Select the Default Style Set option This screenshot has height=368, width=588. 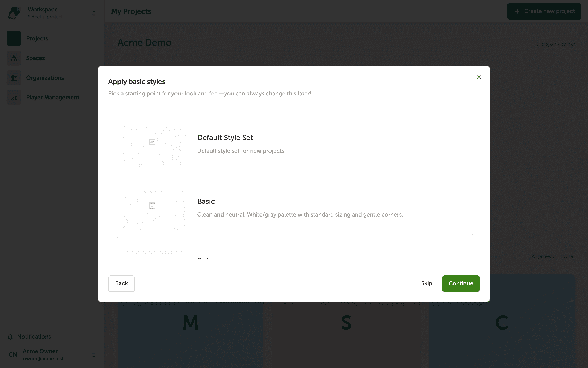click(x=294, y=145)
